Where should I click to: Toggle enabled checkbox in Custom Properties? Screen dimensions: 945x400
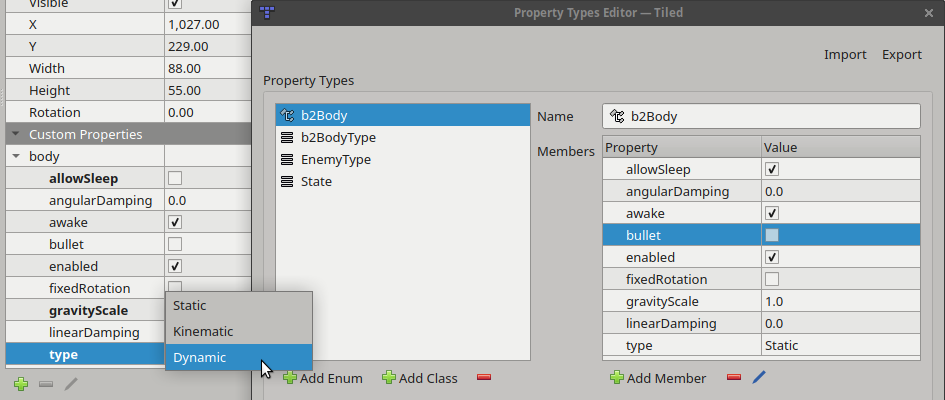175,266
